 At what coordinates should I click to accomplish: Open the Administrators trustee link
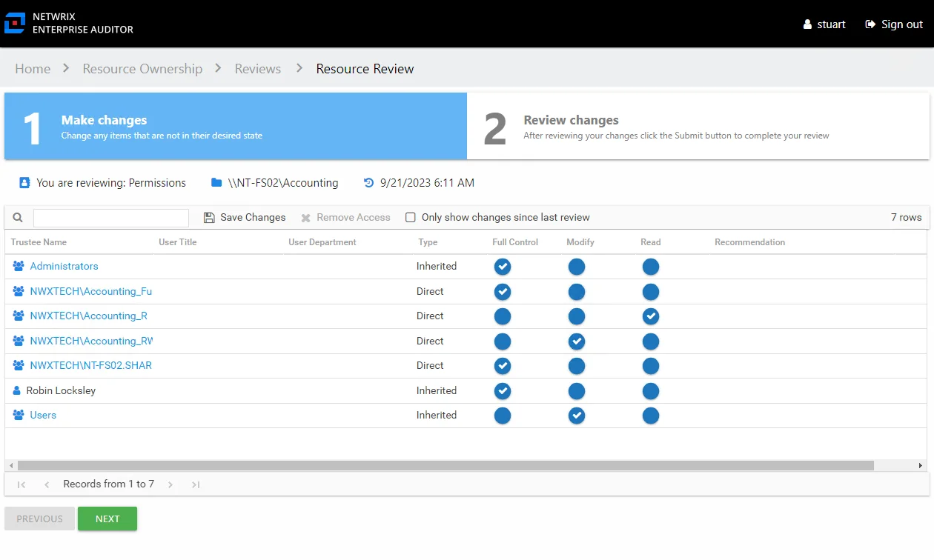(x=64, y=266)
